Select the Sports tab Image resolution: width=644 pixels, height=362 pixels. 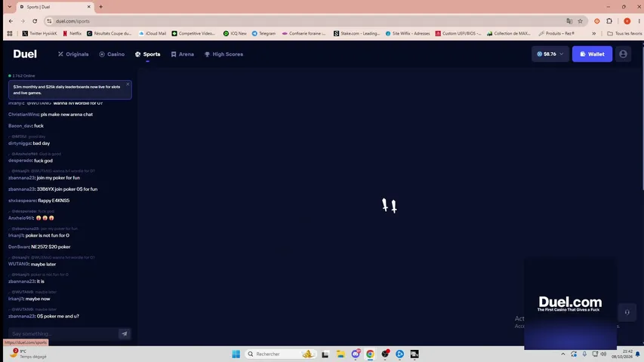click(x=147, y=54)
